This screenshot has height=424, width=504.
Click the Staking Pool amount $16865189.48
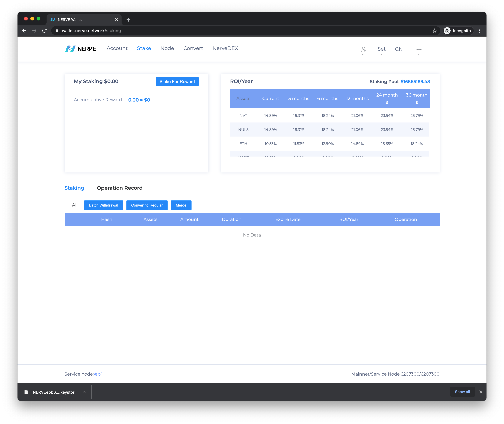click(415, 82)
